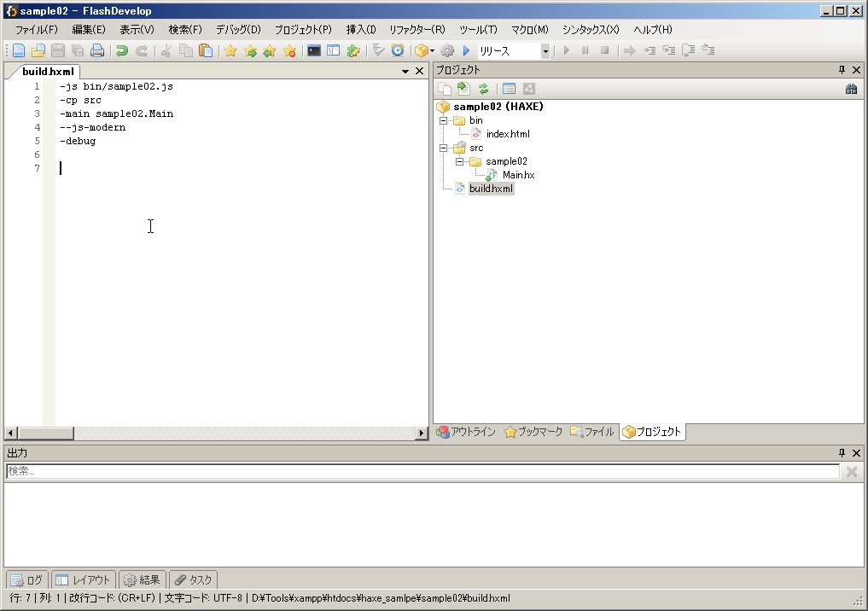The height and width of the screenshot is (611, 868).
Task: Click the output 検索 search field
Action: pyautogui.click(x=422, y=471)
